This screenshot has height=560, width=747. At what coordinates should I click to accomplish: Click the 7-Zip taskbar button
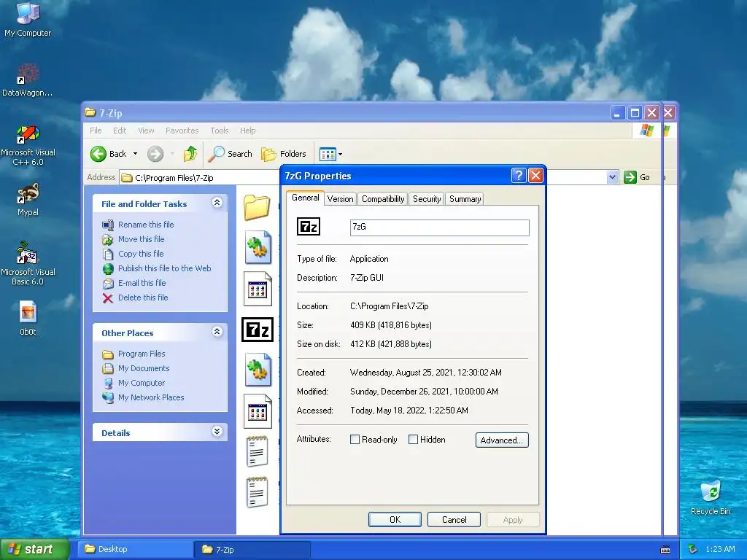click(252, 549)
